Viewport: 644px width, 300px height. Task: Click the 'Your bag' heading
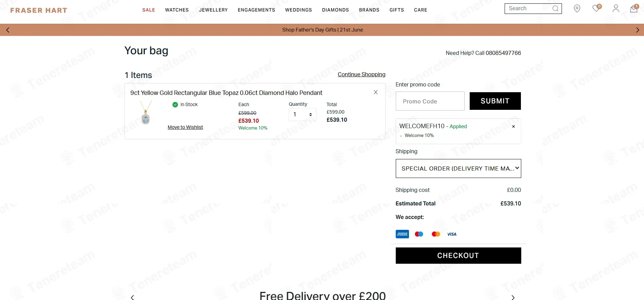(146, 51)
